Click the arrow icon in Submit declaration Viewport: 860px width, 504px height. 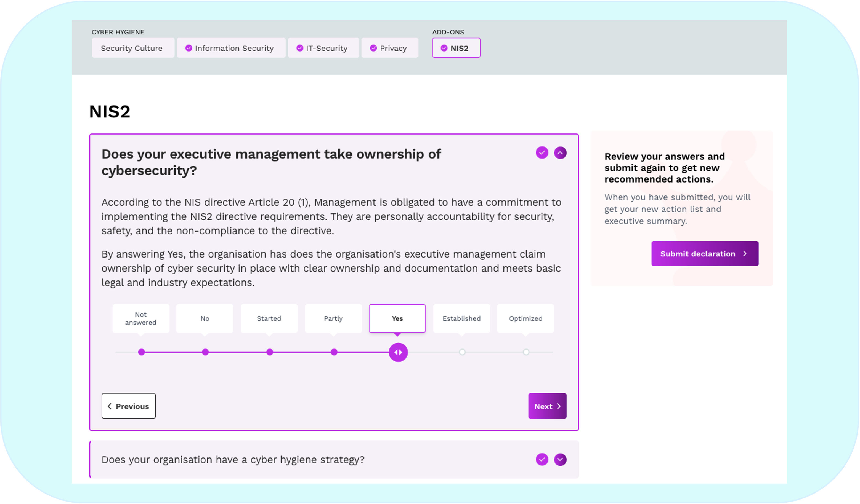coord(745,254)
